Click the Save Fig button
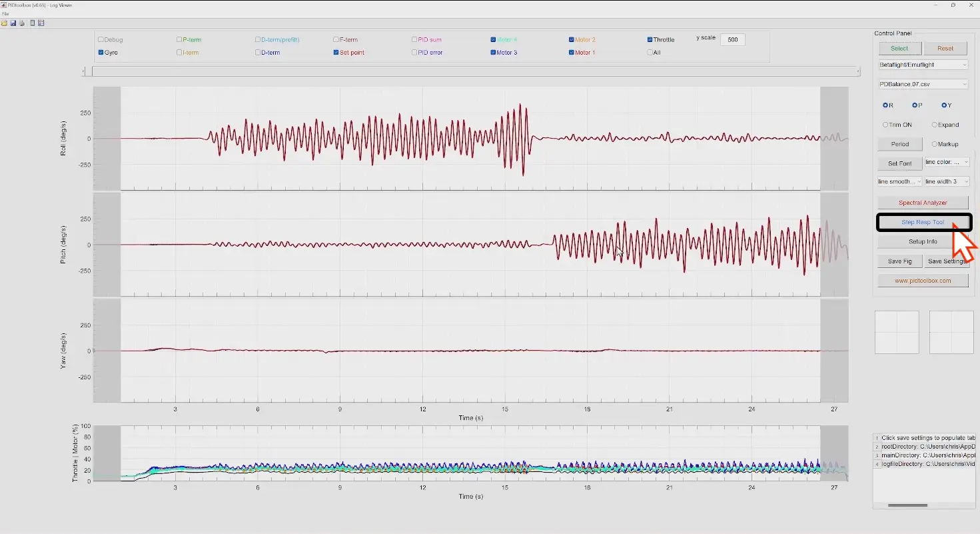Screen dimensions: 980x534 (900, 261)
